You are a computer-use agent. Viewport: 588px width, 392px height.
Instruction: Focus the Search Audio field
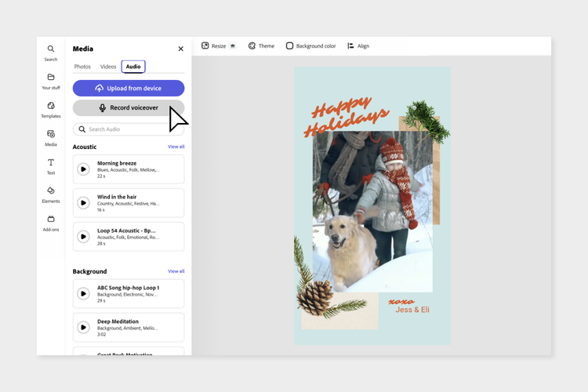tap(129, 129)
